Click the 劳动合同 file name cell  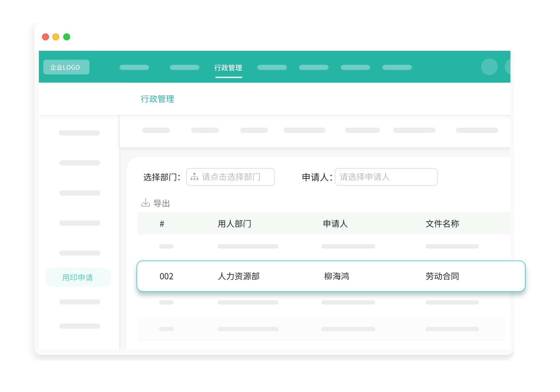click(442, 276)
